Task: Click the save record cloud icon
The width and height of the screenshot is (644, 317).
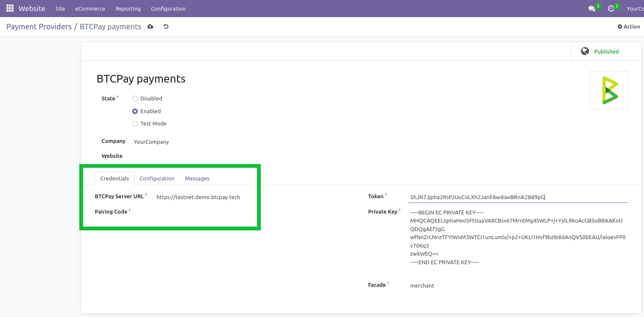Action: pyautogui.click(x=150, y=27)
